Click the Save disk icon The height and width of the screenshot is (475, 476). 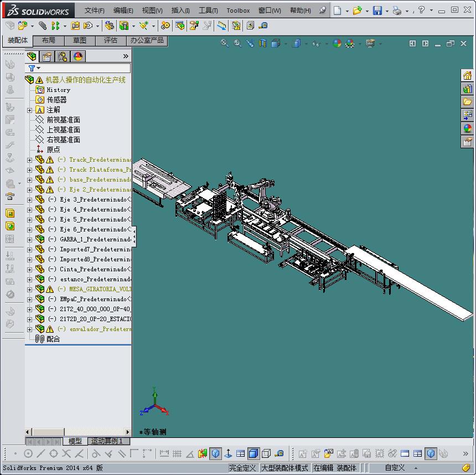(x=377, y=11)
